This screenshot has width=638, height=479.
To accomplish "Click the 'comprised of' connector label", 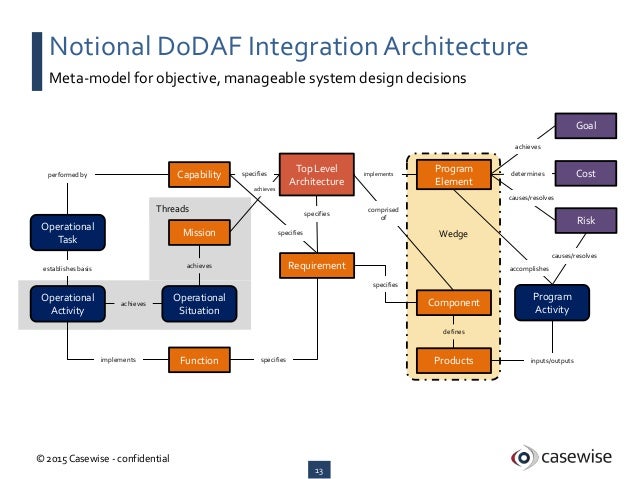I will [x=383, y=214].
